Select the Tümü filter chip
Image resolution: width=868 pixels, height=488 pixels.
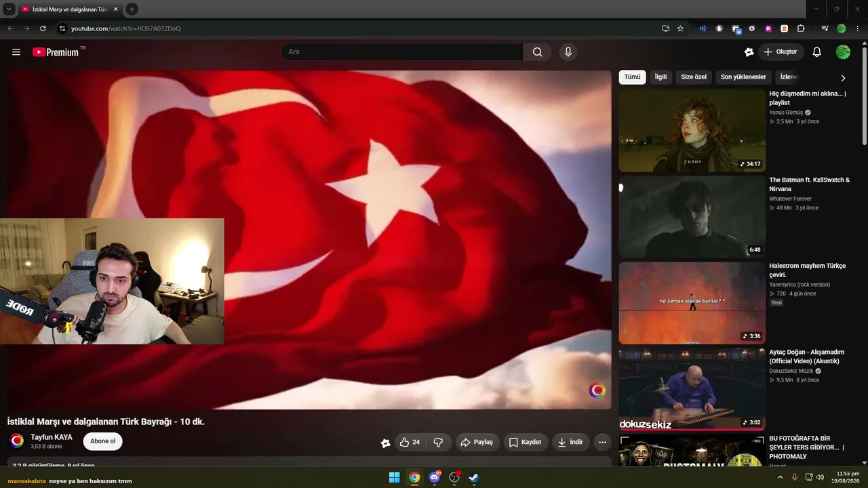click(632, 77)
